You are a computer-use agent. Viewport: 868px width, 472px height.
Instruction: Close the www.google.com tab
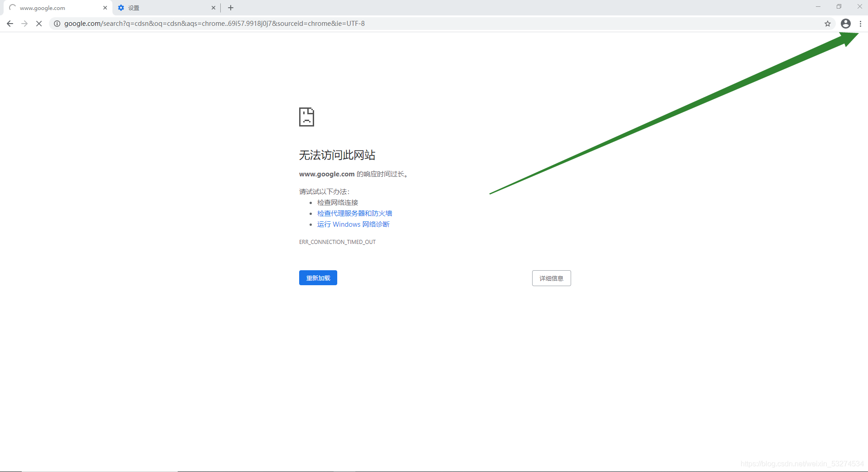click(x=105, y=8)
